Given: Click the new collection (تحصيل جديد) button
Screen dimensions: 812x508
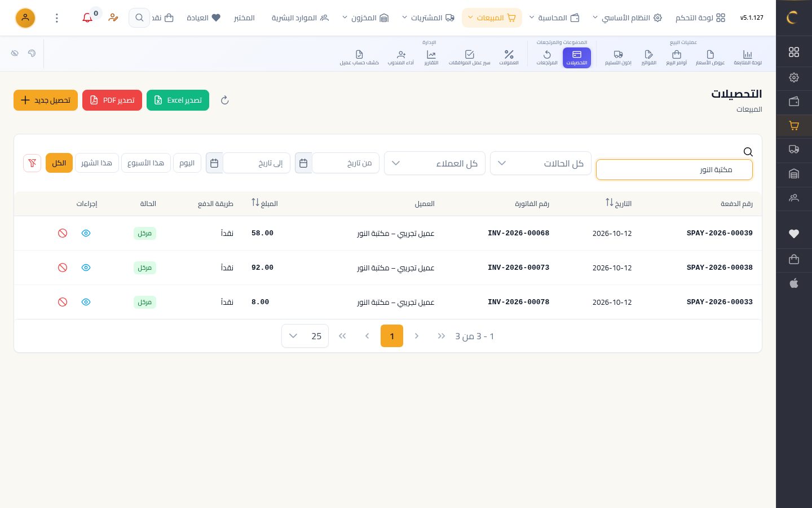Looking at the screenshot, I should tap(46, 100).
